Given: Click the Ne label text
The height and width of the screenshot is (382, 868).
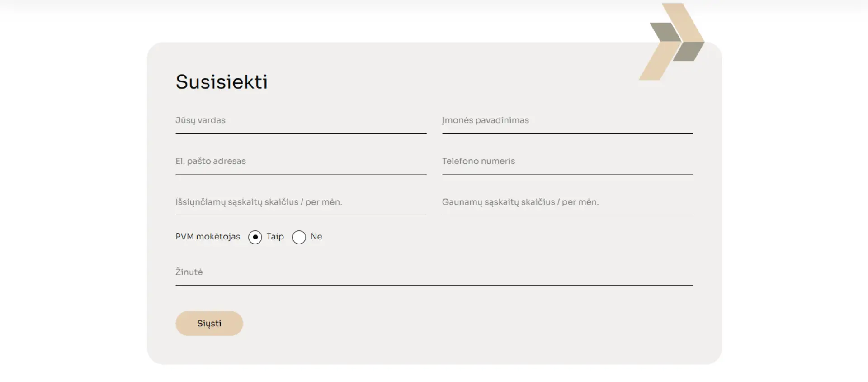Looking at the screenshot, I should pyautogui.click(x=316, y=237).
